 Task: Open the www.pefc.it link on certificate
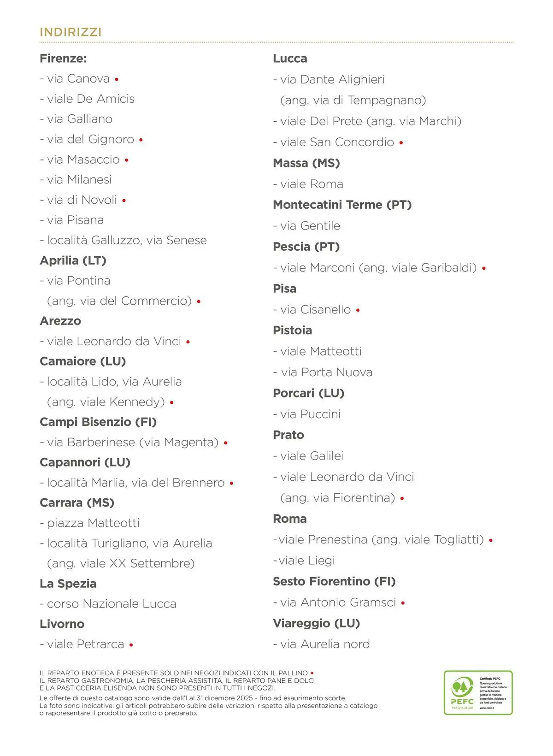coord(487,708)
